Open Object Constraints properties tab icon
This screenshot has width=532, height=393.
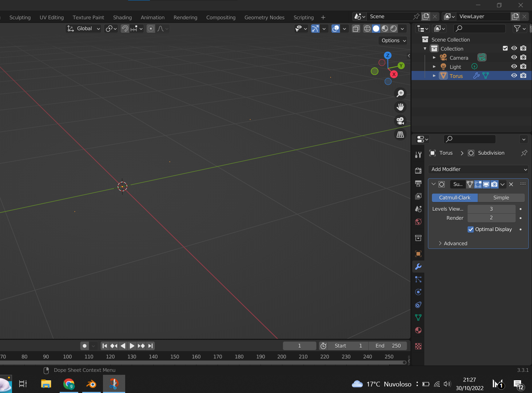tap(418, 305)
